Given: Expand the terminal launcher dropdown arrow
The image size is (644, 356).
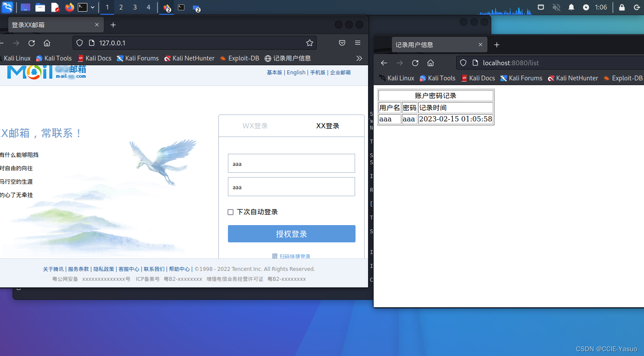Looking at the screenshot, I should tap(93, 7).
